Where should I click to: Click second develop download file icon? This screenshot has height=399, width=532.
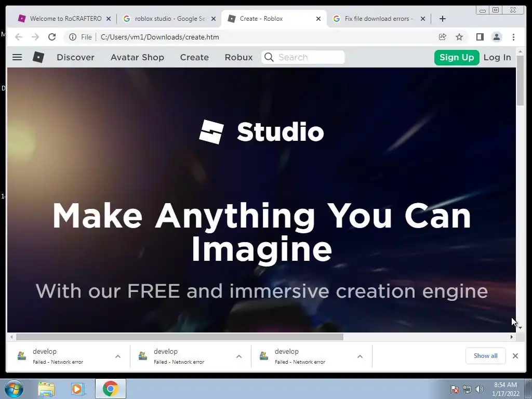point(143,356)
